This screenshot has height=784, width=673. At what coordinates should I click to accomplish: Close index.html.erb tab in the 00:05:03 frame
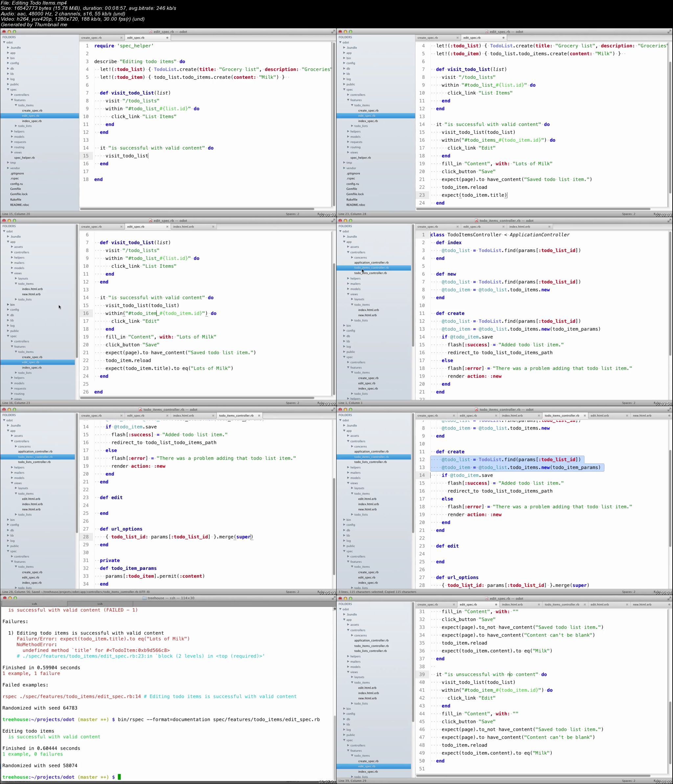point(213,415)
